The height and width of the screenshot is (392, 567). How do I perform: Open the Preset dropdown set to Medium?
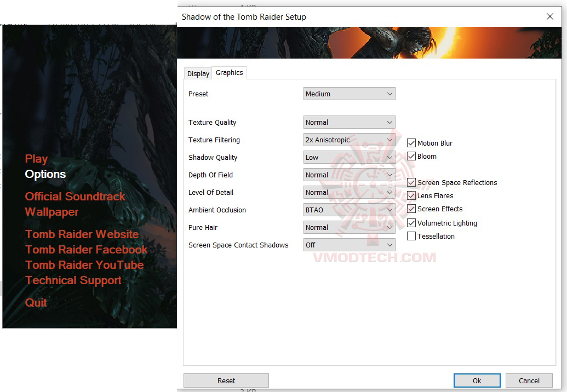tap(349, 94)
